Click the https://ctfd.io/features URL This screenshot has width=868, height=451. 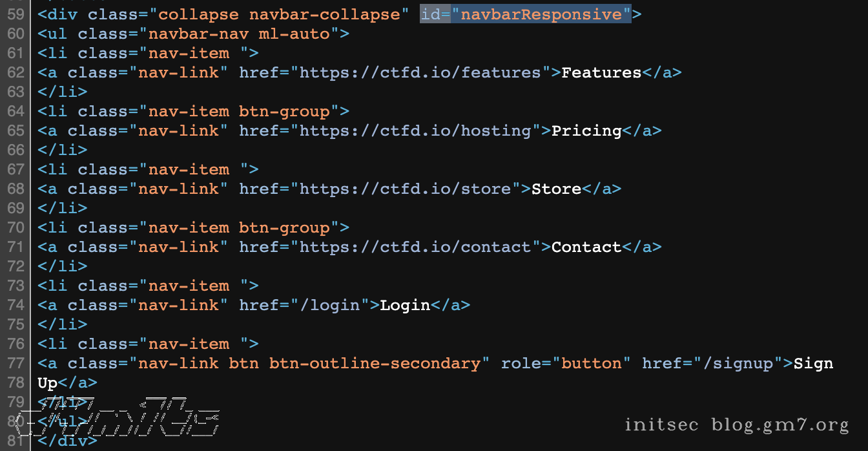click(420, 72)
